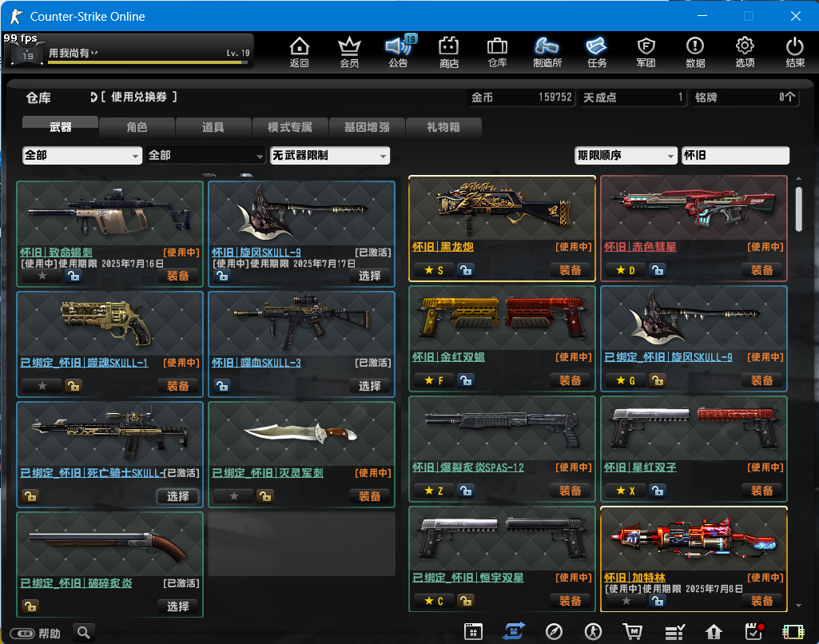Toggle the gold lock on 破碎炙炎

[x=30, y=606]
